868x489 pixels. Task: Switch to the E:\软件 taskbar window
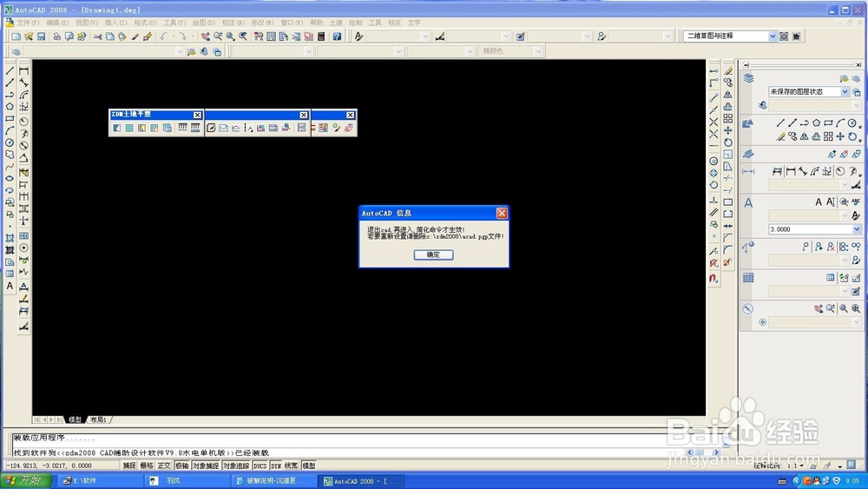coord(100,481)
